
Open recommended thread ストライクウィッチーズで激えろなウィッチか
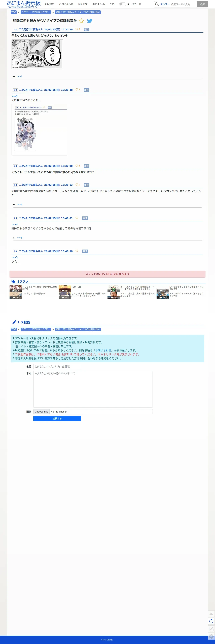click(x=186, y=295)
